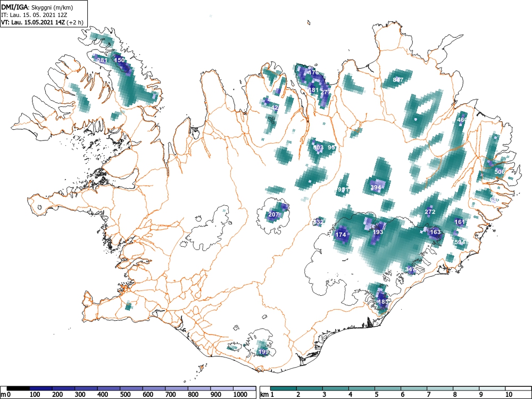Click the 193 visibility value on the map

click(x=378, y=232)
